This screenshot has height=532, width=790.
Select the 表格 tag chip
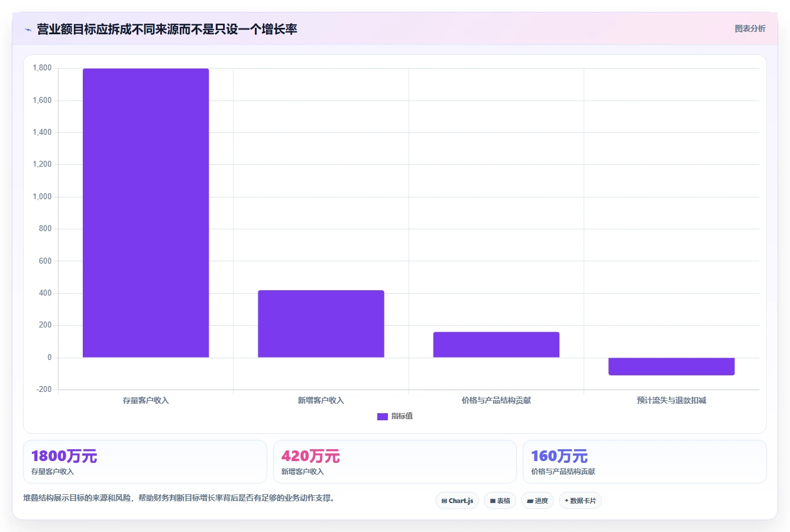point(500,501)
